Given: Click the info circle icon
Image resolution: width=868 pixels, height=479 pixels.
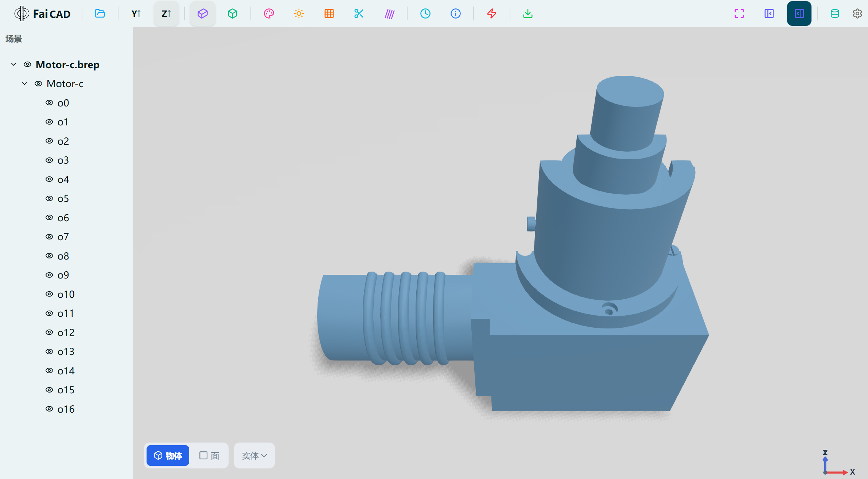Looking at the screenshot, I should tap(456, 14).
